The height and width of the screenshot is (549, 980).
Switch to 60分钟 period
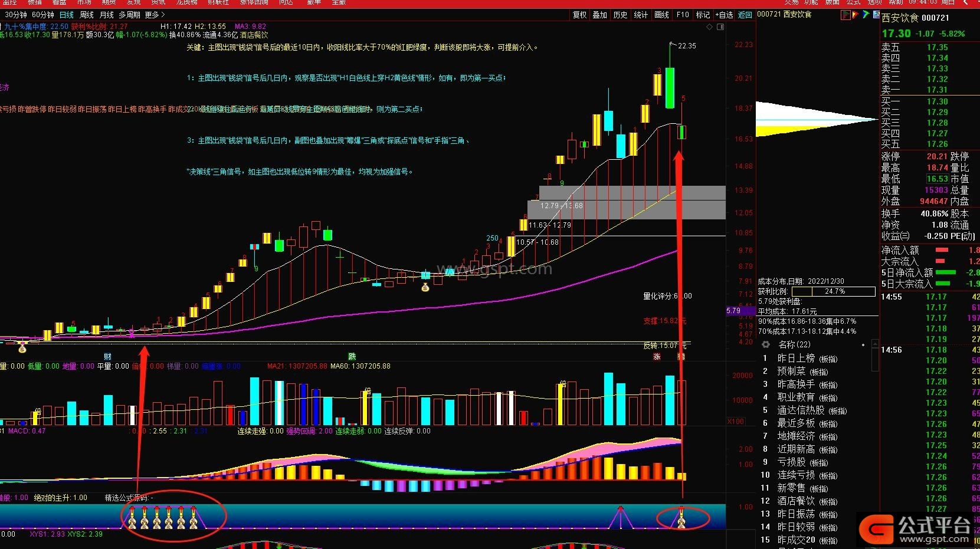pos(42,15)
